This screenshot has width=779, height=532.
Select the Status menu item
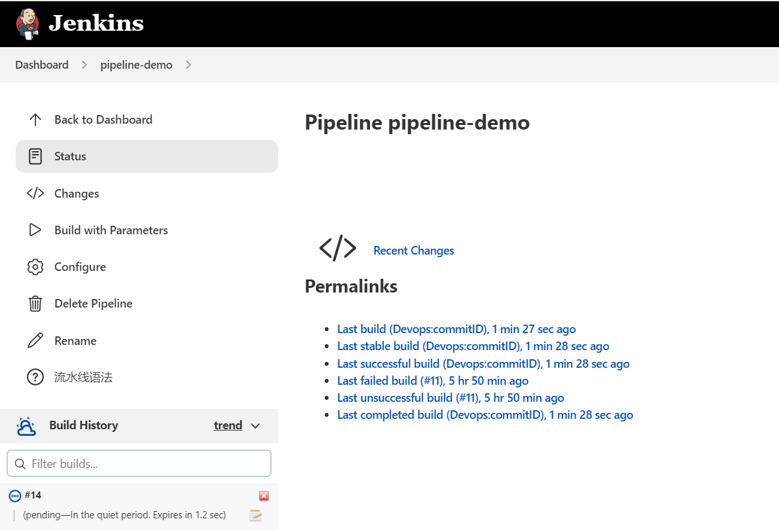(147, 156)
